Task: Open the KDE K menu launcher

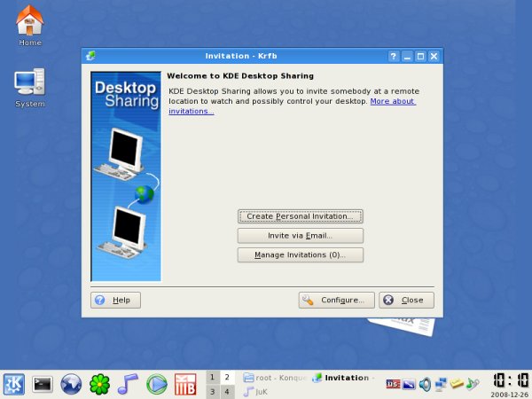Action: [14, 385]
